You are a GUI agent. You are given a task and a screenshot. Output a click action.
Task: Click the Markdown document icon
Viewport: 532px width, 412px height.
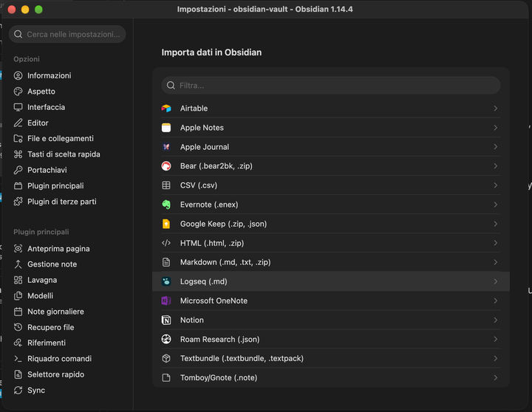166,262
